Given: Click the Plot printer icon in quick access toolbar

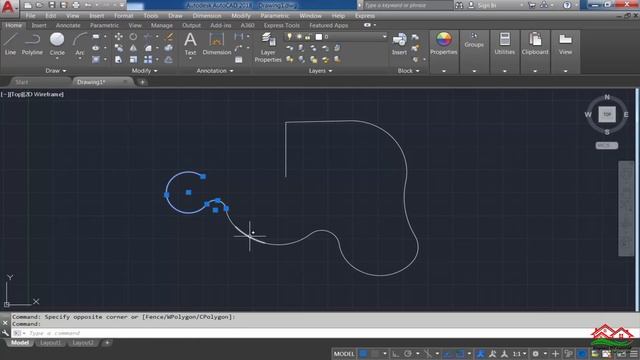Looking at the screenshot, I should click(x=76, y=5).
